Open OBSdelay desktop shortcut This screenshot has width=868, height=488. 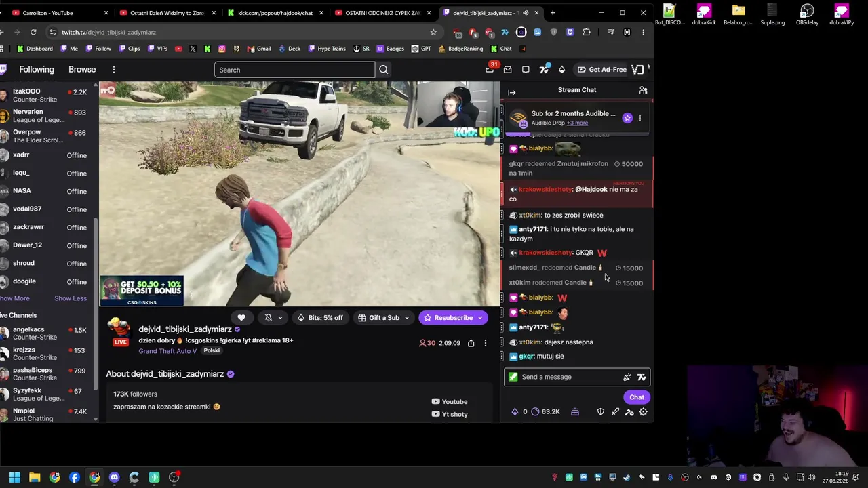(807, 14)
